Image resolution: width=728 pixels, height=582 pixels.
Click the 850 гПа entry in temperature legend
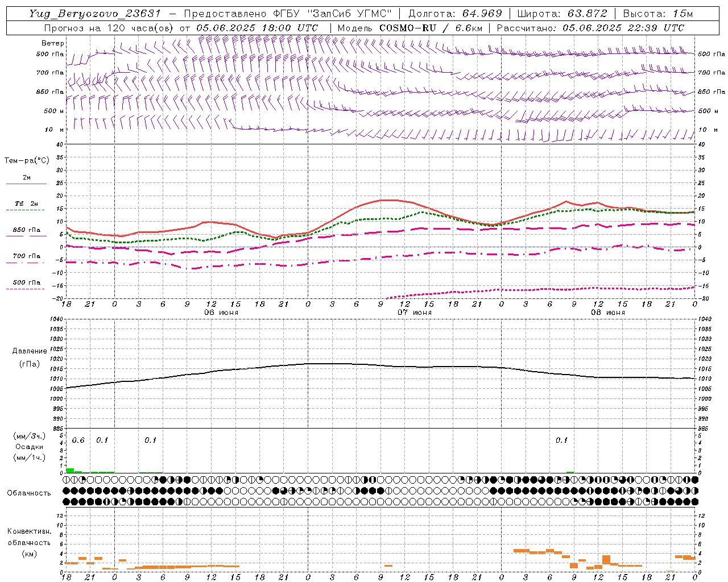point(26,230)
